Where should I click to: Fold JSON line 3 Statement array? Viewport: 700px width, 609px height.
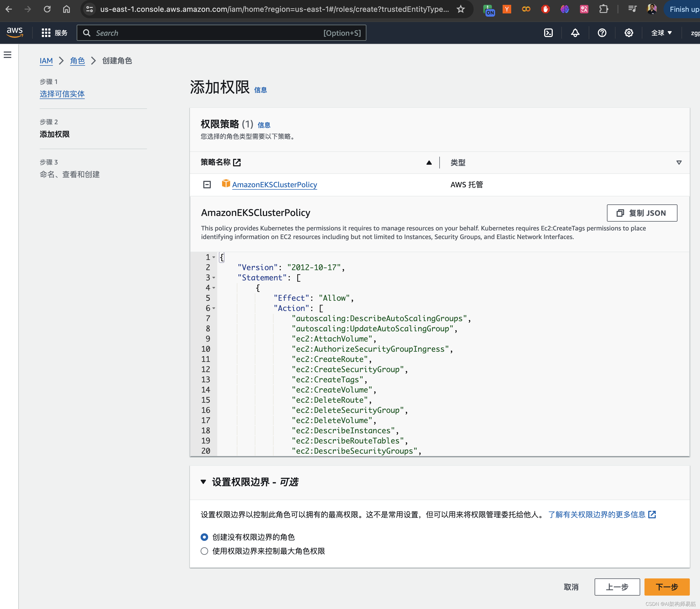tap(214, 278)
